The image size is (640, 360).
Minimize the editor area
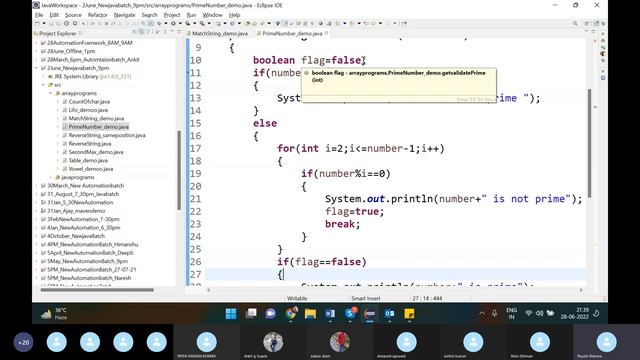(586, 32)
